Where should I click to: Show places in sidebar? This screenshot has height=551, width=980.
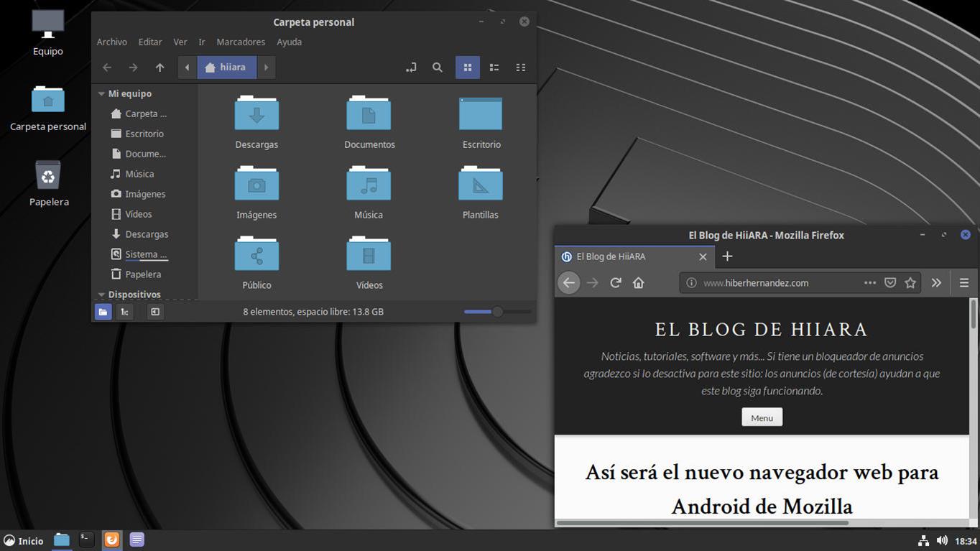103,312
